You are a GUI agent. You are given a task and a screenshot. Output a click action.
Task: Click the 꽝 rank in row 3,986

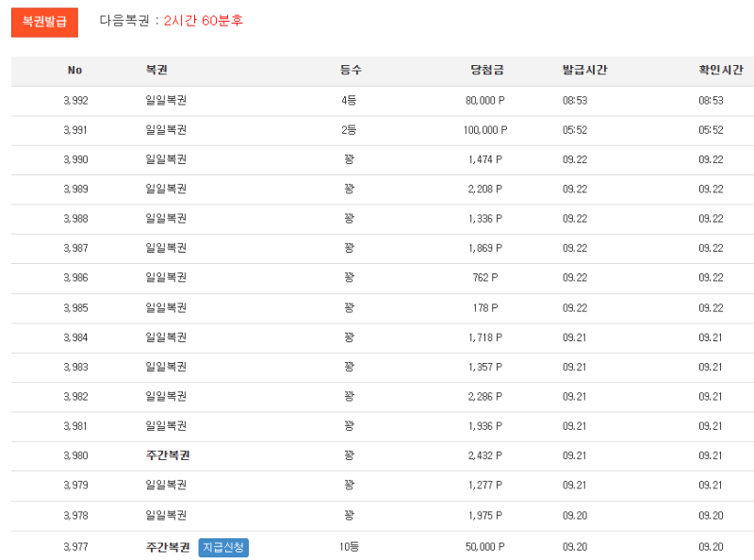tap(349, 277)
